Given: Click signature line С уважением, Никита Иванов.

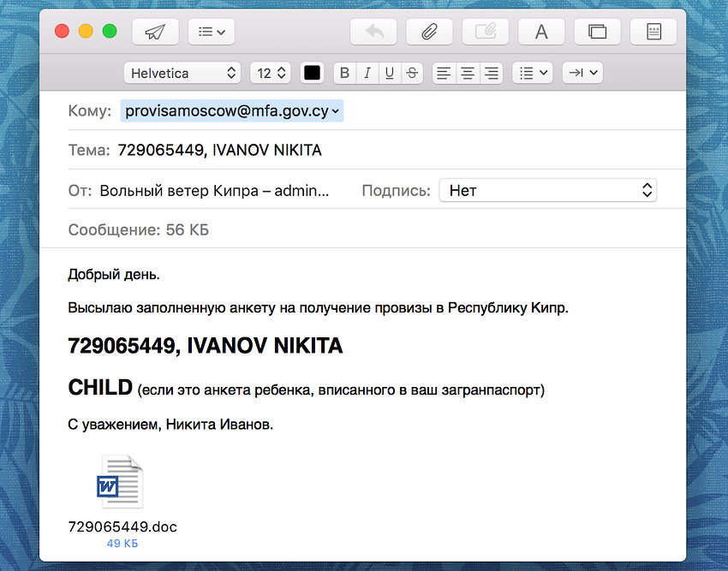Looking at the screenshot, I should (170, 425).
